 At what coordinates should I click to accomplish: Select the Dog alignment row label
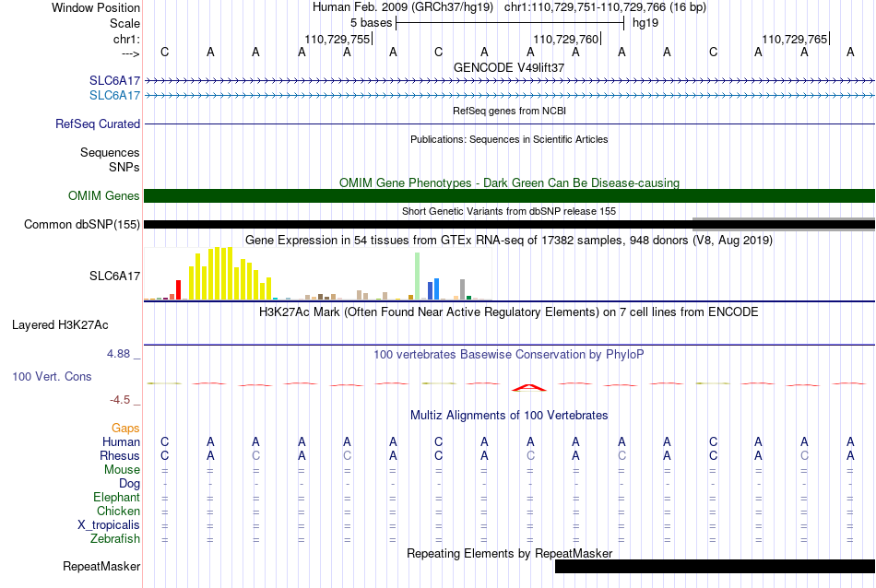[129, 484]
